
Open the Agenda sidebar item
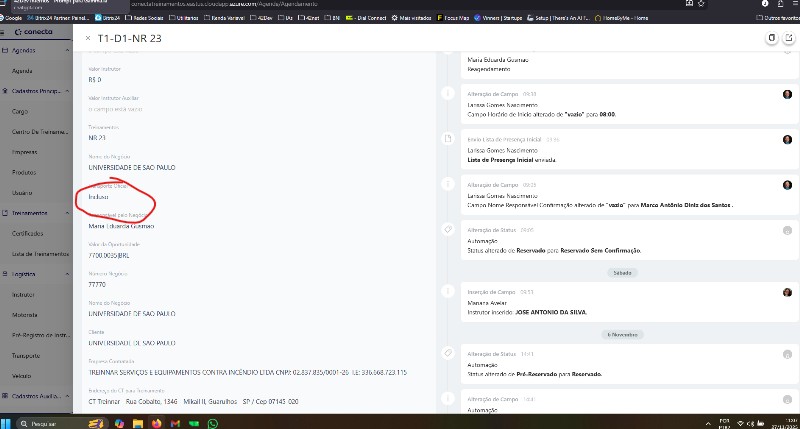point(22,71)
